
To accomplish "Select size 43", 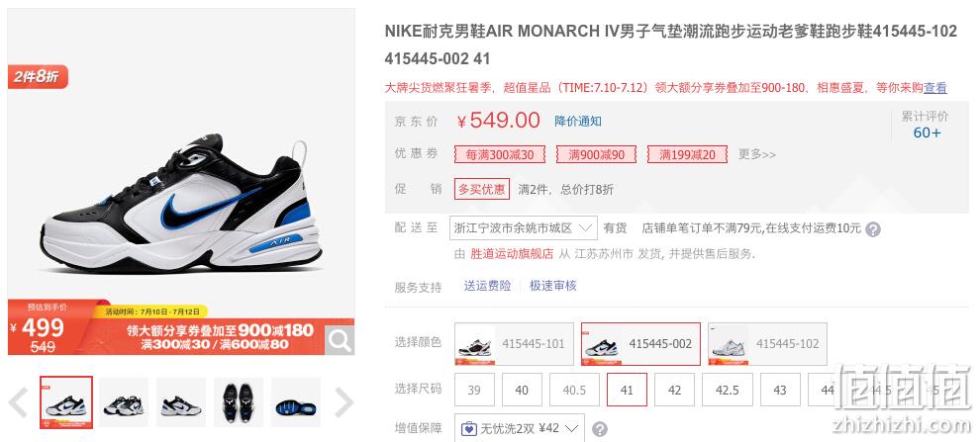I will [x=780, y=390].
